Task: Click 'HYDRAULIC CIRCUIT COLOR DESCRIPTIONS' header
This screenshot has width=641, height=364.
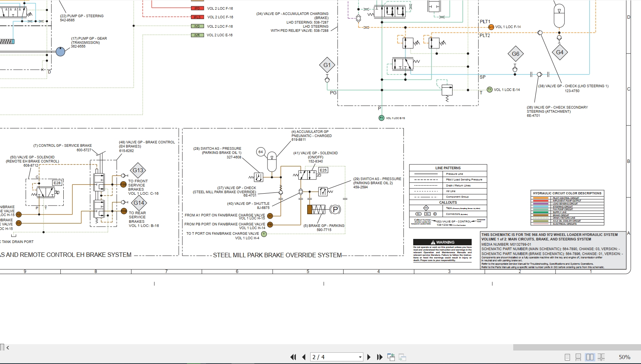Action: 567,194
